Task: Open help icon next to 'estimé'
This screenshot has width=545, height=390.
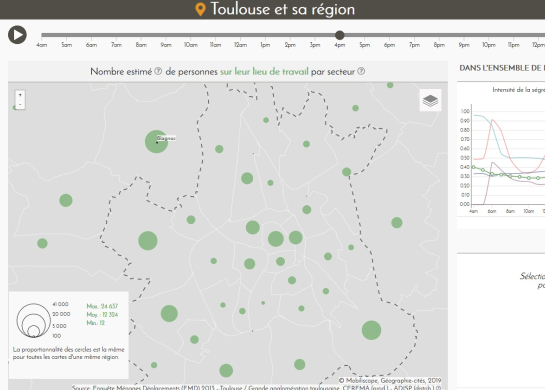Action: click(x=158, y=71)
